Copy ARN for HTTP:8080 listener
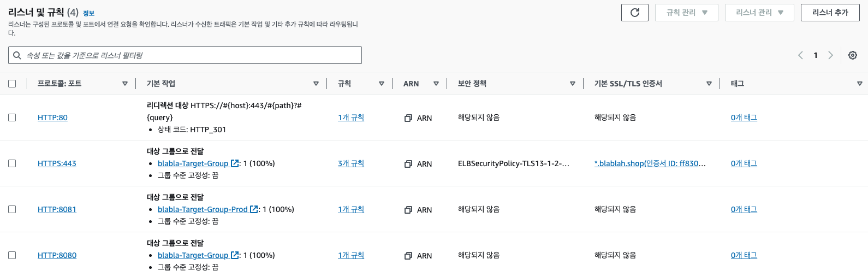Screen dimensions: 868x276 tap(408, 256)
